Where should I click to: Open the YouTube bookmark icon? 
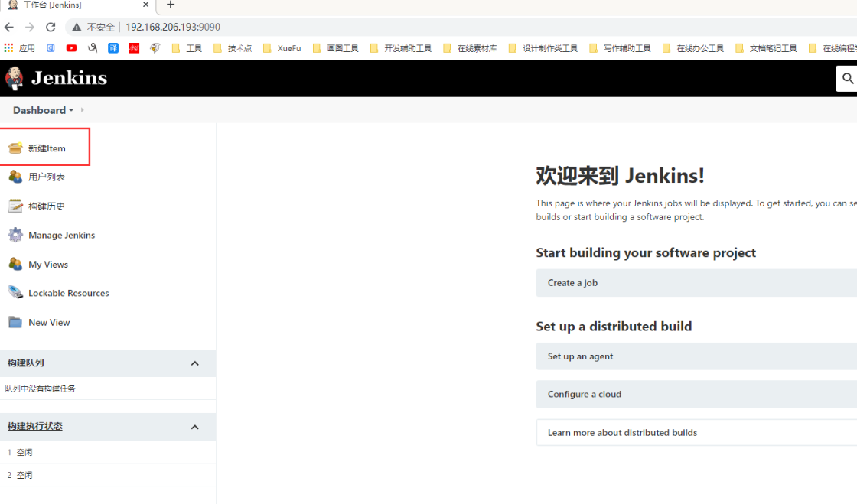pyautogui.click(x=72, y=48)
